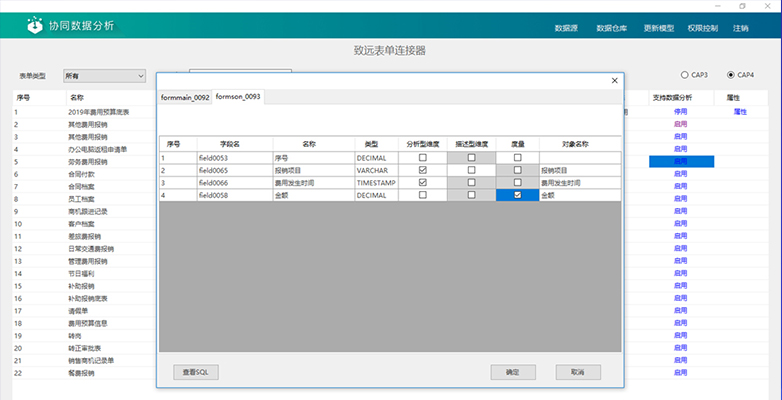Select the CAP3 radio button
The width and height of the screenshot is (782, 400).
(684, 75)
